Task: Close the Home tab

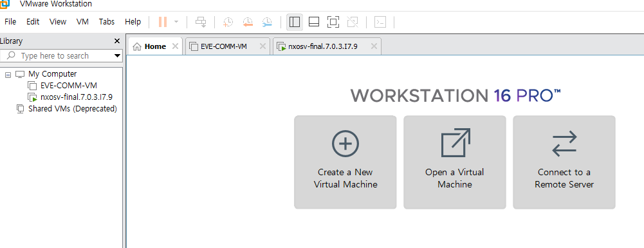Action: point(175,46)
